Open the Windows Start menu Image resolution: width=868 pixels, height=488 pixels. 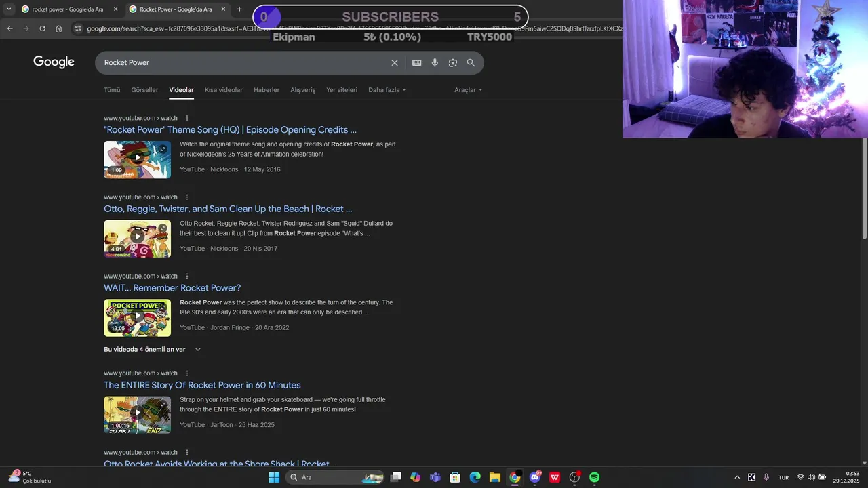point(274,477)
